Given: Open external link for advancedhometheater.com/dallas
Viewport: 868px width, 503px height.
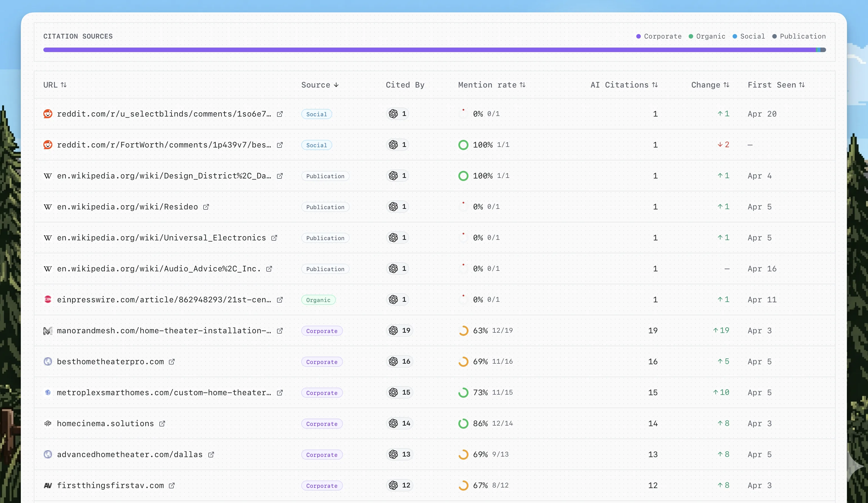Looking at the screenshot, I should pyautogui.click(x=211, y=455).
